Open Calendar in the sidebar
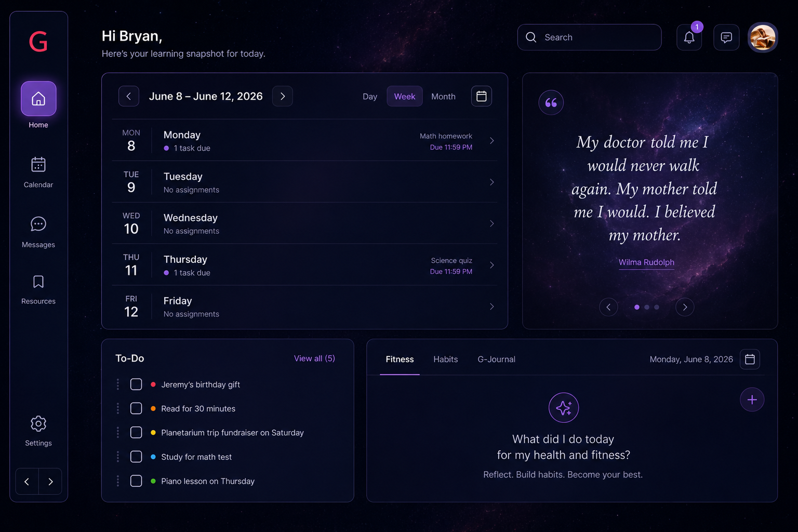The width and height of the screenshot is (798, 532). [x=38, y=165]
